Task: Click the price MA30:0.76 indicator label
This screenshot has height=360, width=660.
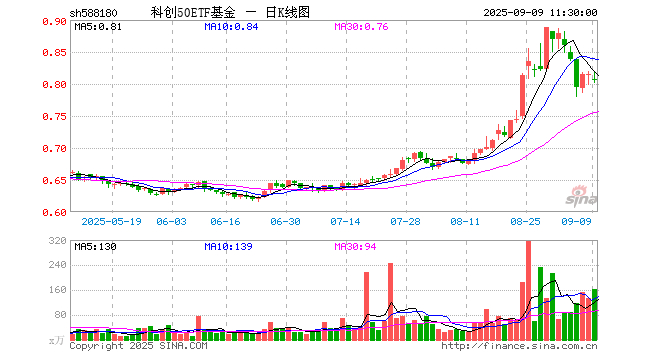Action: [361, 27]
